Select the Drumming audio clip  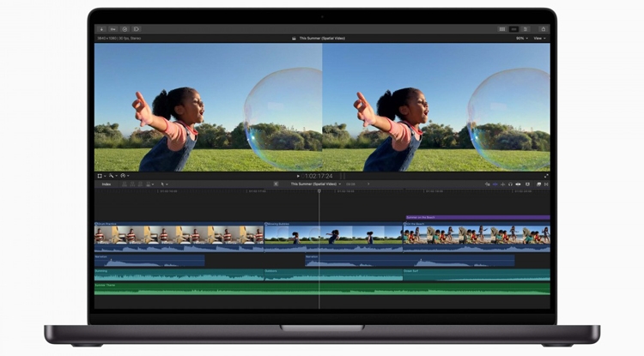tap(179, 275)
